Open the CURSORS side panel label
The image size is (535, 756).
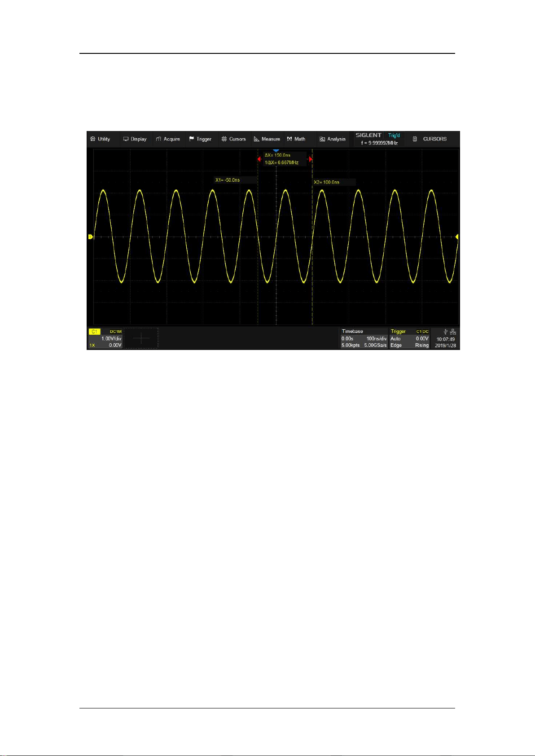coord(435,139)
